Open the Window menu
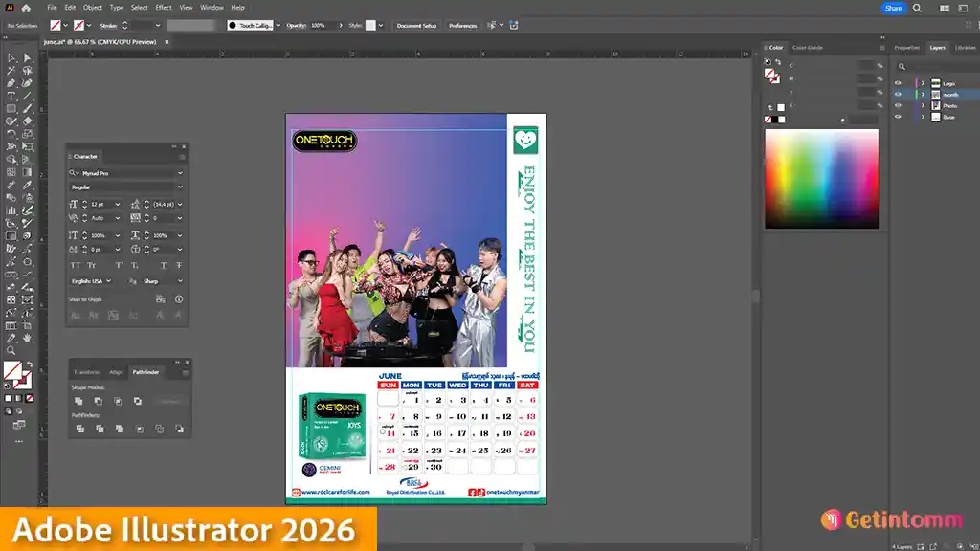The width and height of the screenshot is (980, 551). tap(212, 8)
